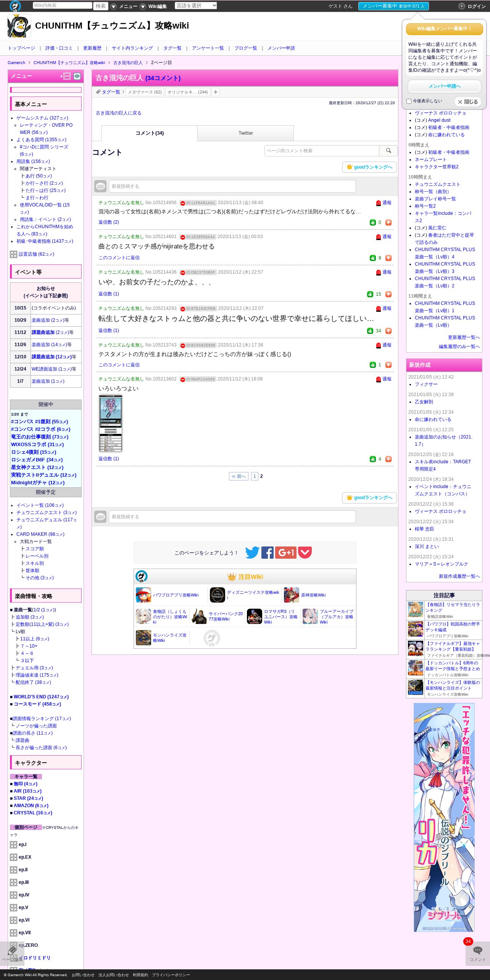Click the collapse panel icon in メニュー header
This screenshot has height=980, width=490.
click(67, 76)
